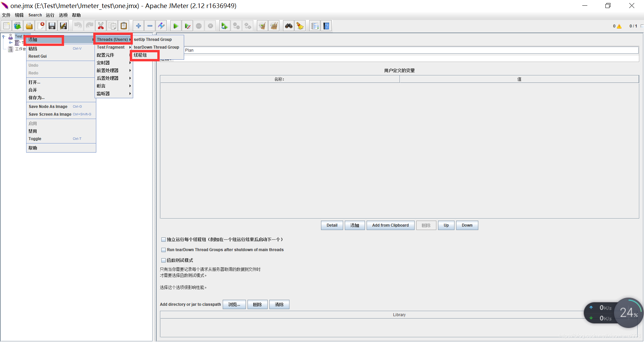This screenshot has height=342, width=644.
Task: Click the Search binoculars icon
Action: tap(288, 26)
